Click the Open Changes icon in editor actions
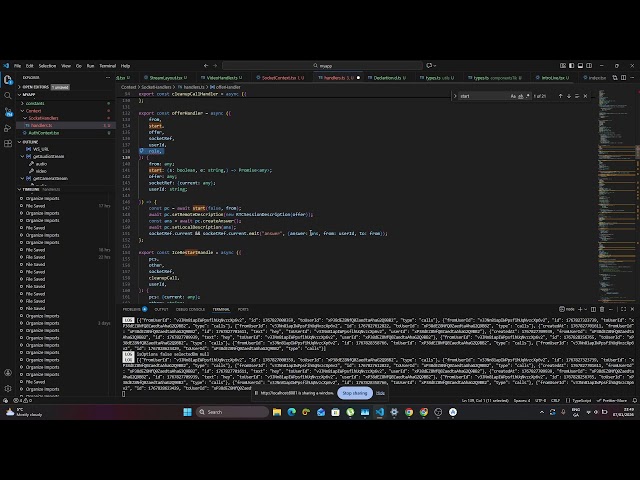Screen dimensions: 640x480 pos(615,78)
